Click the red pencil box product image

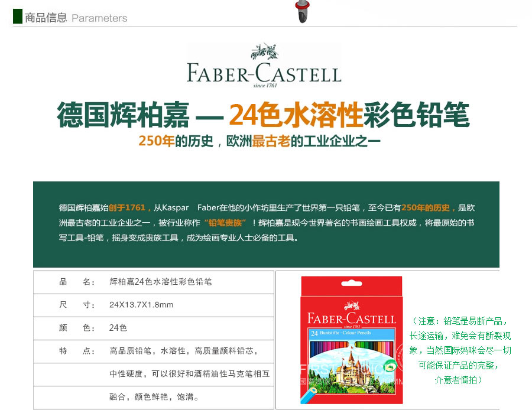[x=352, y=340]
